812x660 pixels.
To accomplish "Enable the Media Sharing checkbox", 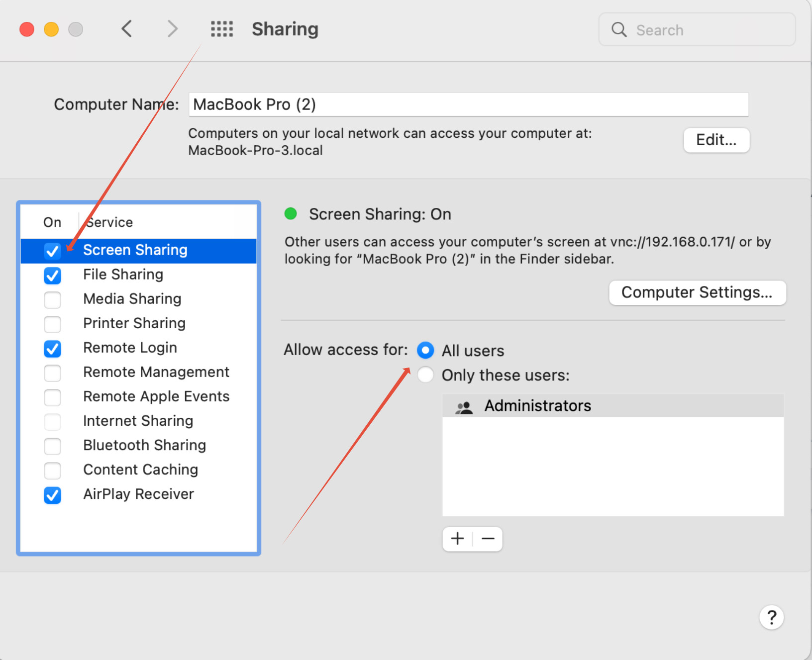I will coord(52,299).
